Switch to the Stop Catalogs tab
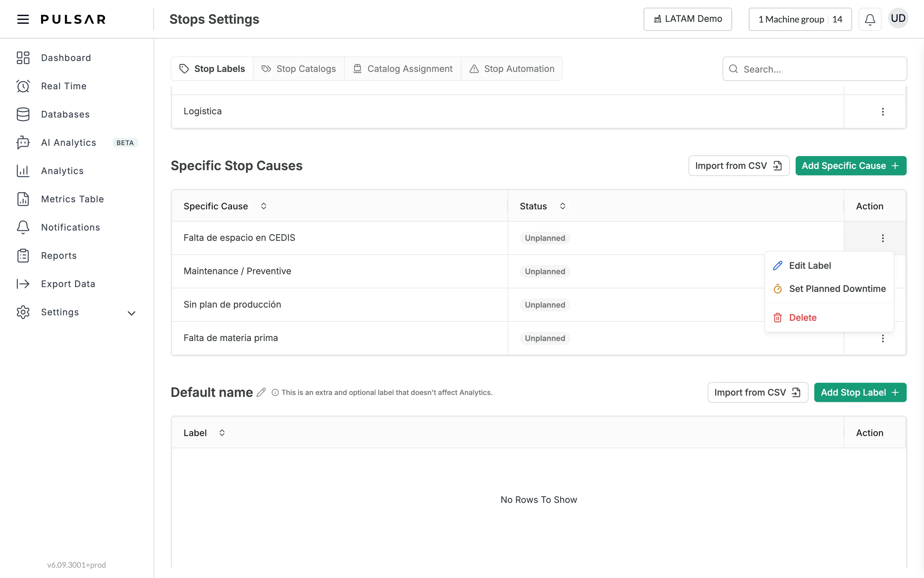The height and width of the screenshot is (578, 924). point(299,69)
